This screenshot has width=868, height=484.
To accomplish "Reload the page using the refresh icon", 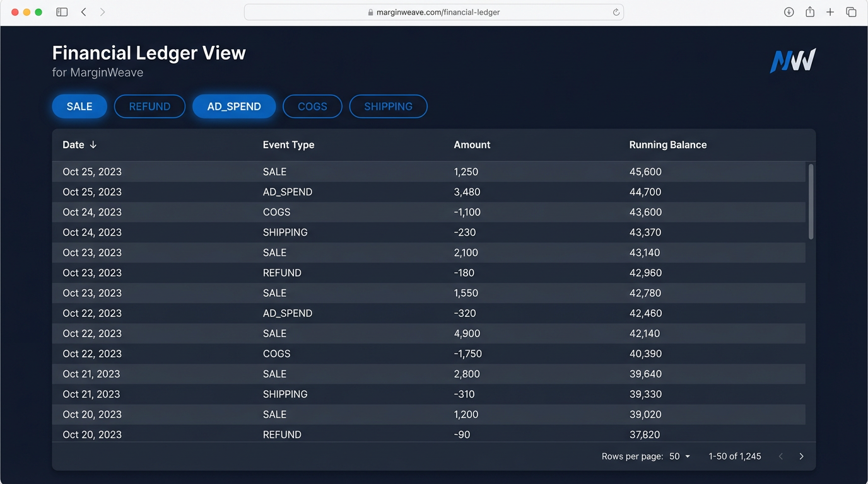I will click(x=616, y=11).
